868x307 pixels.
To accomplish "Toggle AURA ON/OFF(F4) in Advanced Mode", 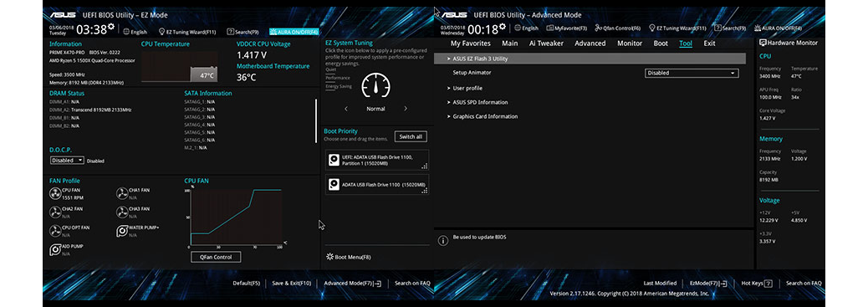I will [x=778, y=28].
